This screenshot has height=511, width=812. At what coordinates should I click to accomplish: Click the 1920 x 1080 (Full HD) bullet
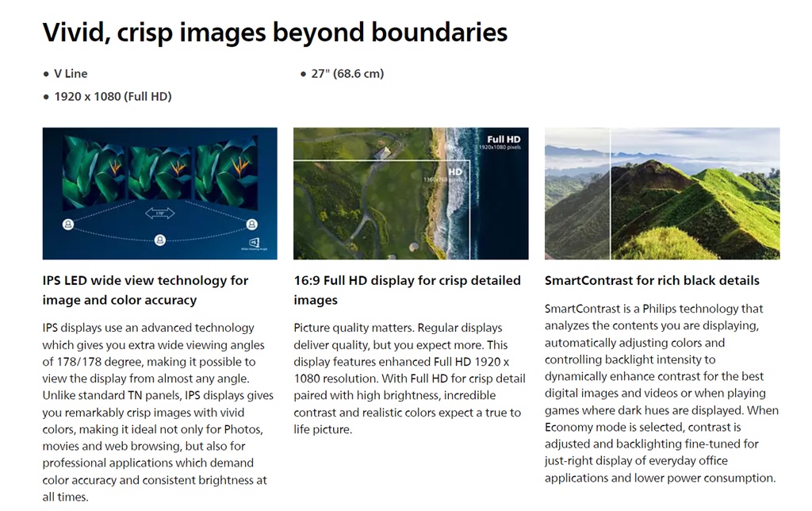click(x=113, y=97)
